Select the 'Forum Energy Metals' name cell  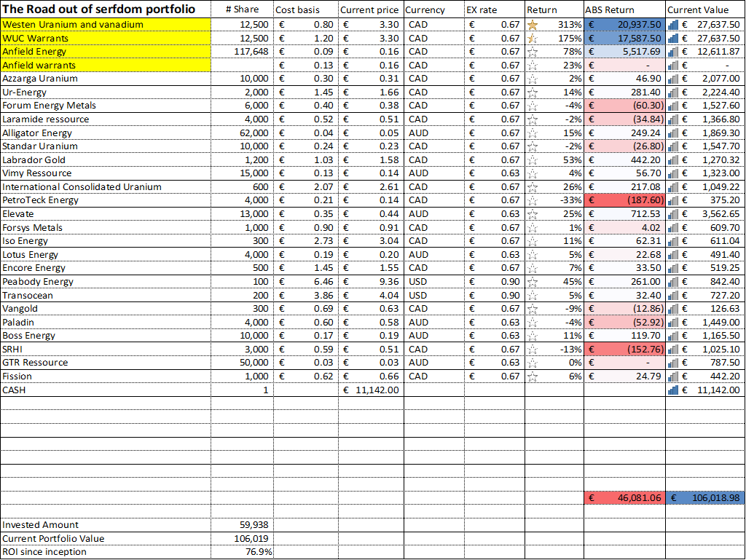coord(106,106)
